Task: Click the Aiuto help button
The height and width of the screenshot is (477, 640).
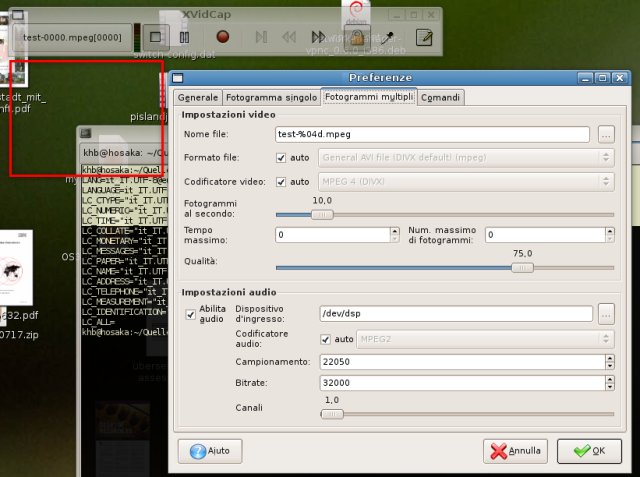Action: pyautogui.click(x=210, y=451)
